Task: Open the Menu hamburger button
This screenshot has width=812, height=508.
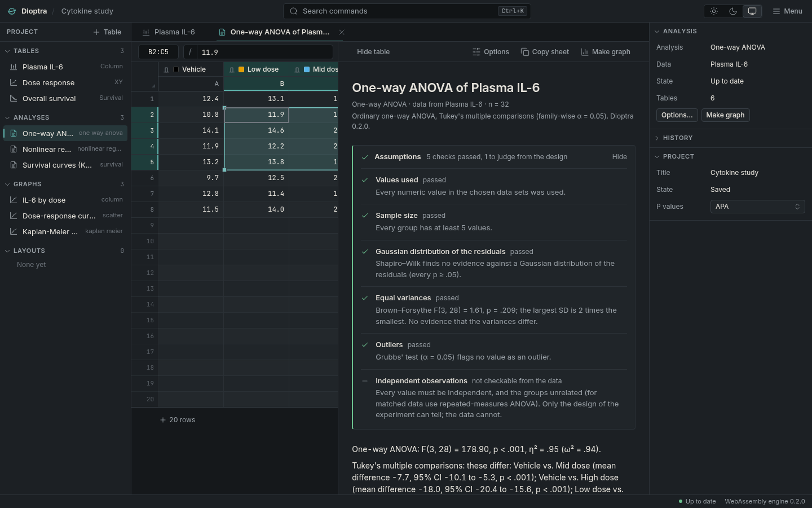Action: pos(787,11)
